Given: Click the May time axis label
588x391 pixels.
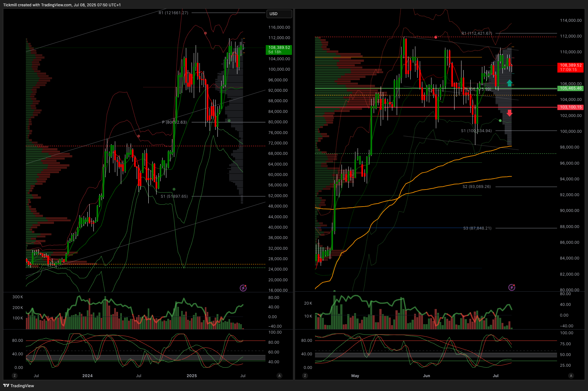Looking at the screenshot, I should [x=355, y=376].
